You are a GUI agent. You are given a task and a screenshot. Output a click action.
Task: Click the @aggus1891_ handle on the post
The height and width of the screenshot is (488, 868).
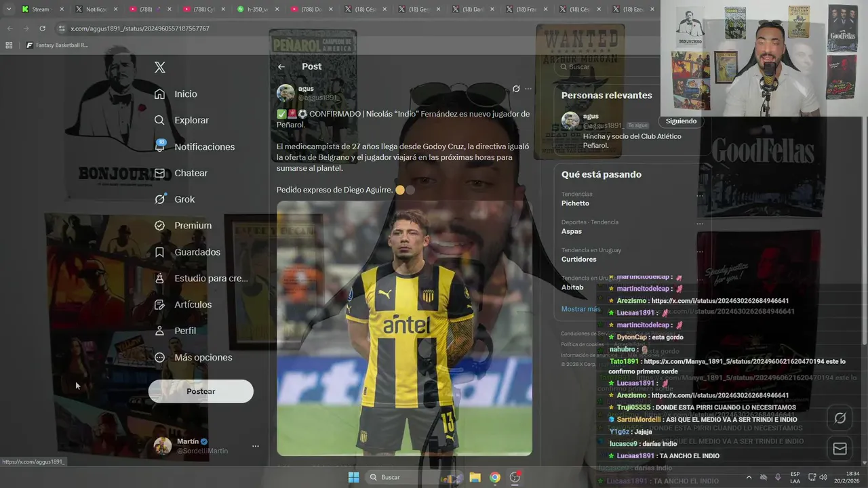tap(317, 98)
